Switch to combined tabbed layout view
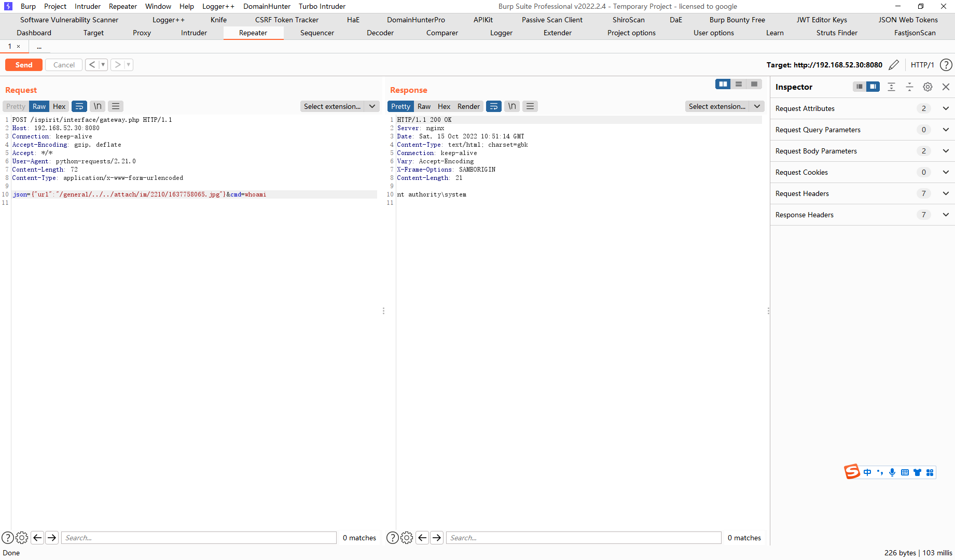The width and height of the screenshot is (955, 560). [754, 84]
